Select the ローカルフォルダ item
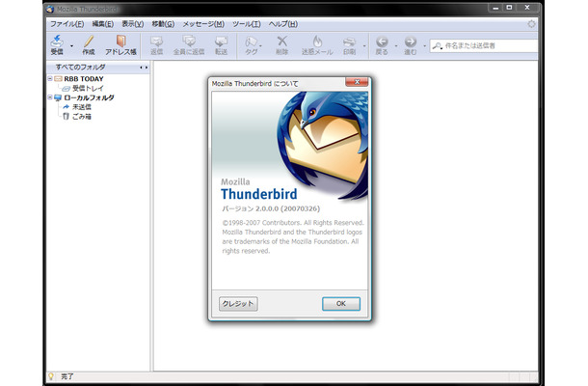588x386 pixels. (x=89, y=97)
